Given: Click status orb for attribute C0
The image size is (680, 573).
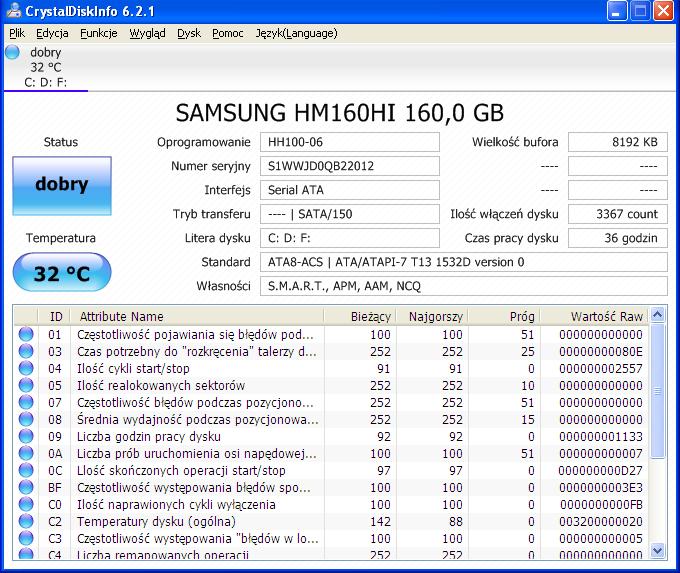Looking at the screenshot, I should [x=26, y=504].
